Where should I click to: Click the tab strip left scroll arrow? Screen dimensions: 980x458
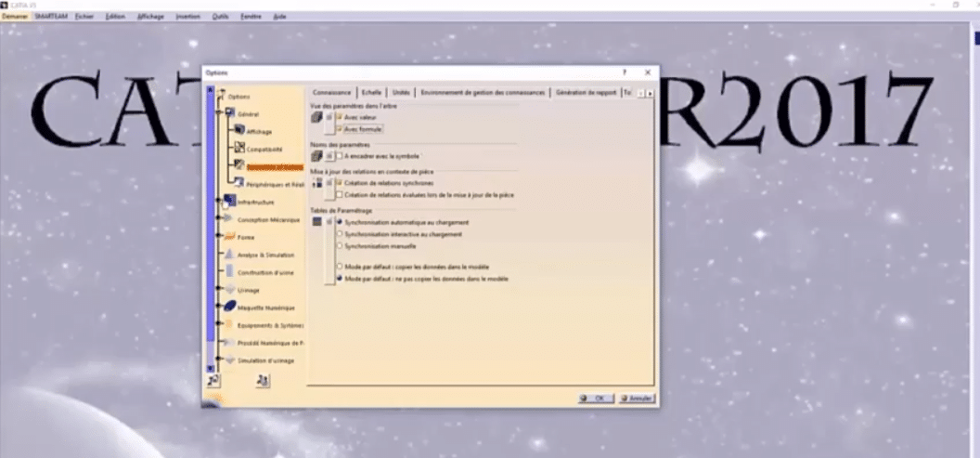(640, 93)
